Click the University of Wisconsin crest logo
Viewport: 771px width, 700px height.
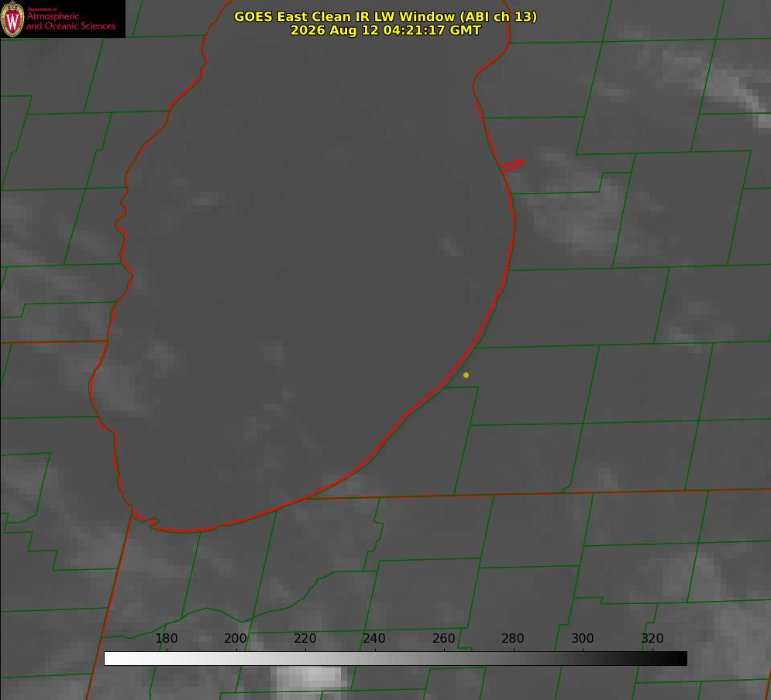12,19
